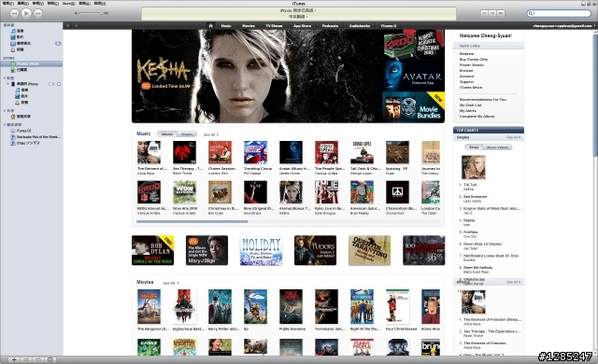This screenshot has width=598, height=364.
Task: Open the Store menu in menu bar
Action: coord(68,4)
